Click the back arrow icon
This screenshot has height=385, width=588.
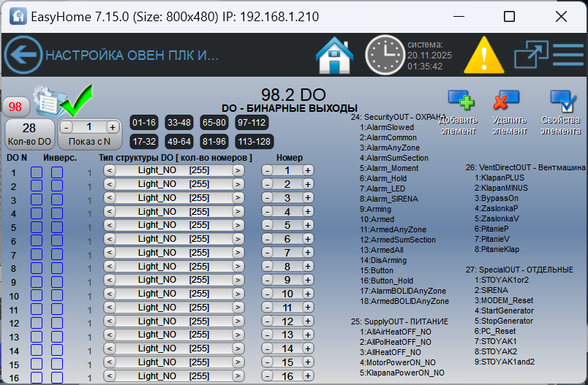tap(23, 56)
